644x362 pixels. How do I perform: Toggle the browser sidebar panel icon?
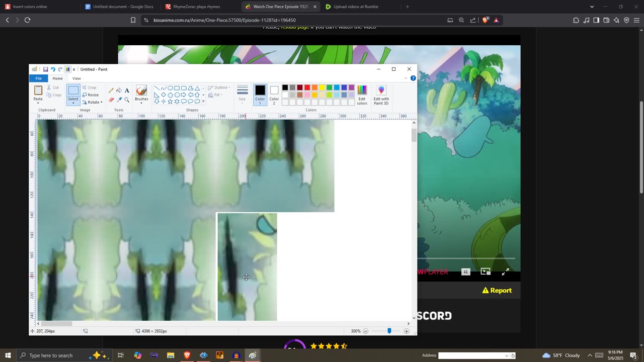point(596,20)
